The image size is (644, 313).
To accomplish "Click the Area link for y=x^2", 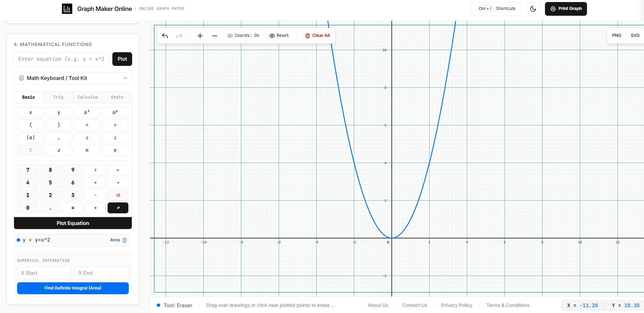I will [x=115, y=240].
